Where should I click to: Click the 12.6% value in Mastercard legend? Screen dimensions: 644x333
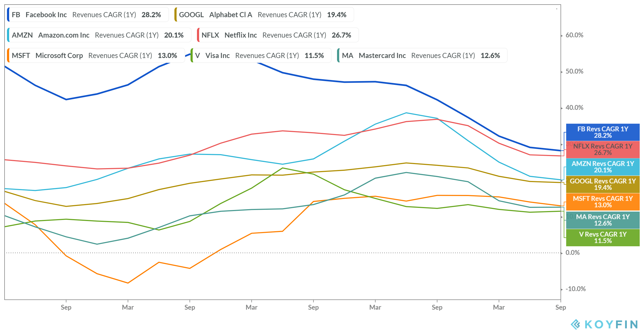click(x=490, y=56)
